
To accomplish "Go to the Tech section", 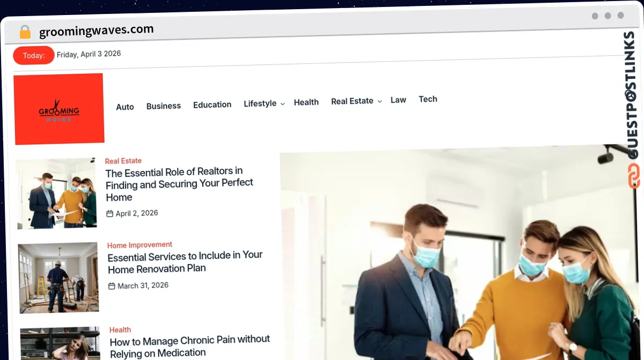I will 428,99.
